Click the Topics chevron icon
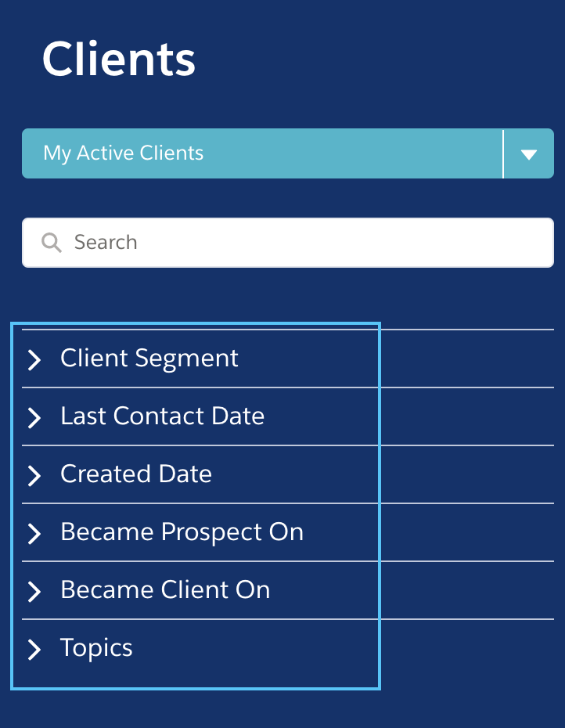 click(x=34, y=649)
